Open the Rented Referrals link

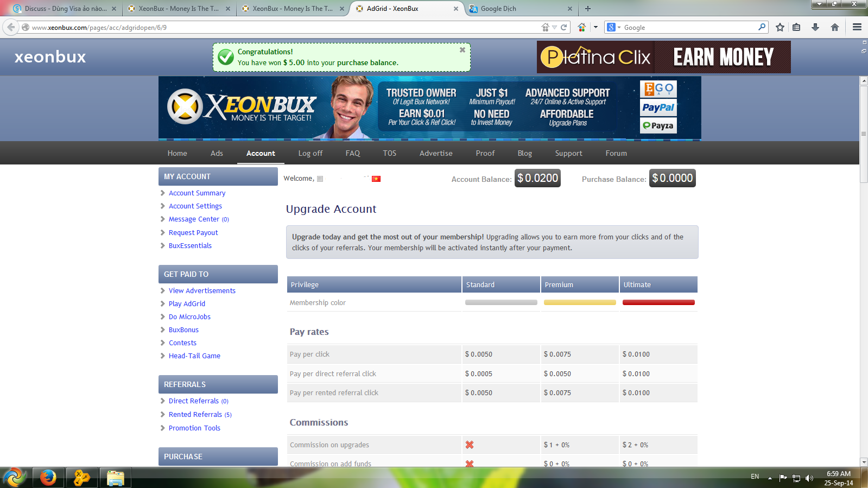pos(195,414)
